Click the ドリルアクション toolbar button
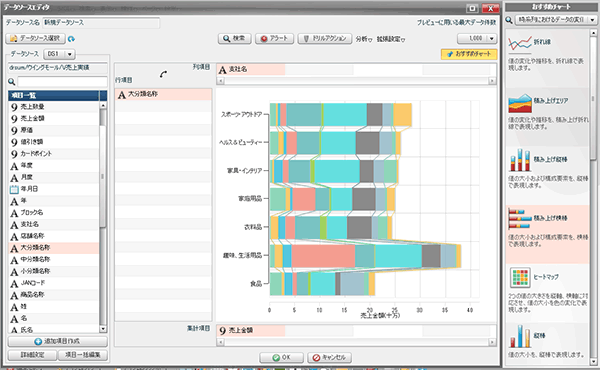The height and width of the screenshot is (370, 600). [324, 39]
